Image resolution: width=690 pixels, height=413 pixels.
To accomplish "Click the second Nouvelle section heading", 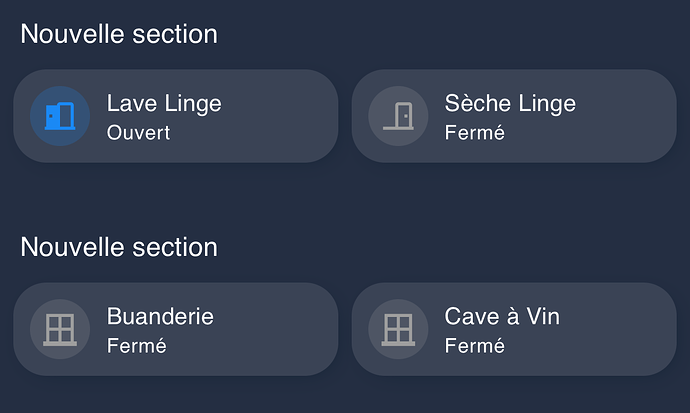I will 119,247.
